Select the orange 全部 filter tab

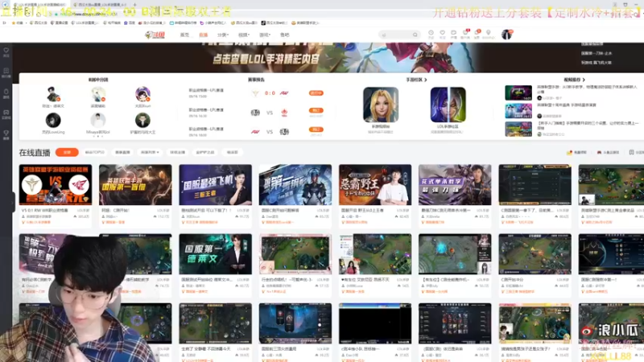[x=67, y=152]
